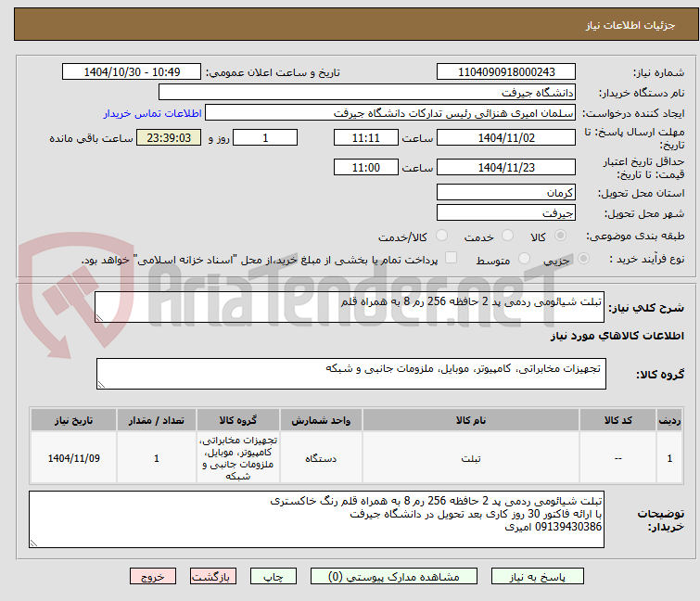
Task: Click the resize grip of گروه کالا textarea
Action: click(x=101, y=385)
